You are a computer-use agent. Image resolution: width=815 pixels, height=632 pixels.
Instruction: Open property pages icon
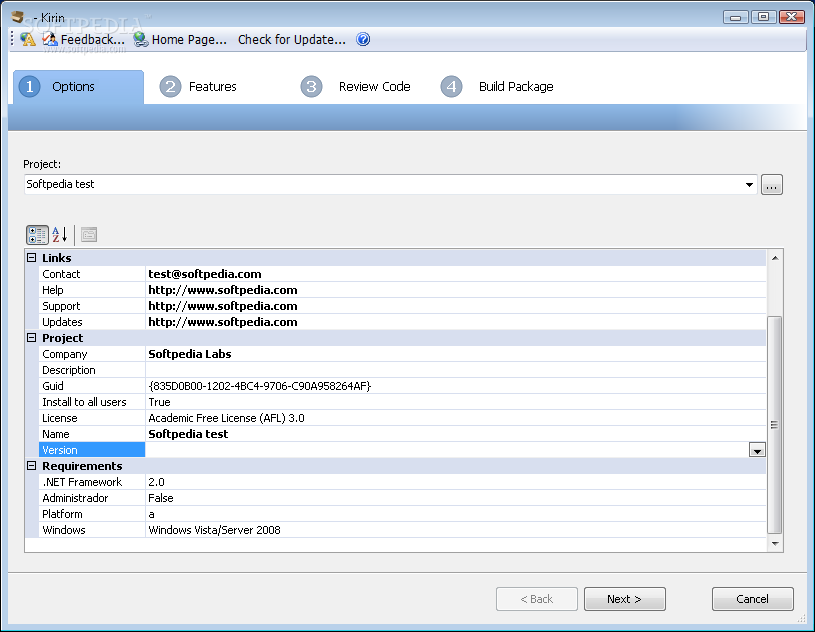(x=89, y=235)
